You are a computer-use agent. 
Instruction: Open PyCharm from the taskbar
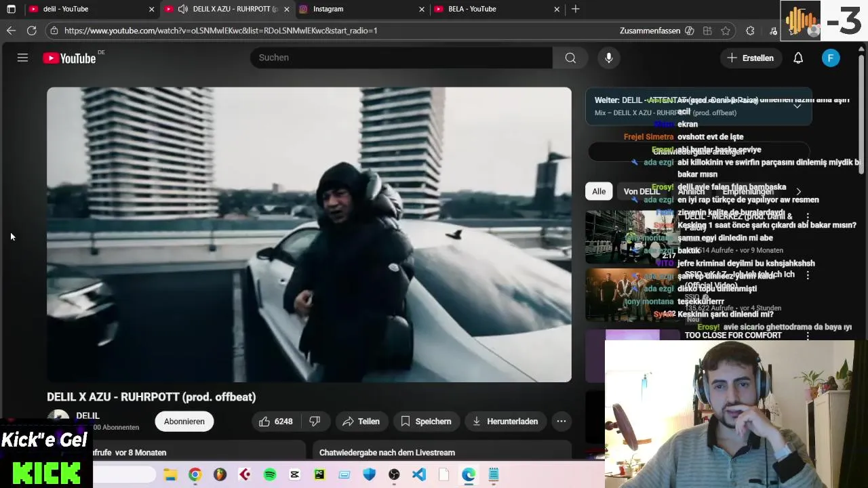pos(319,474)
